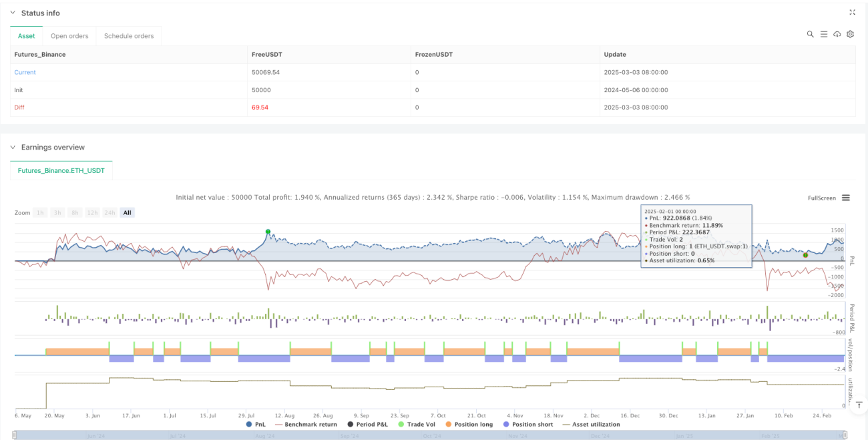
Task: Switch to the Open orders tab
Action: [x=69, y=36]
